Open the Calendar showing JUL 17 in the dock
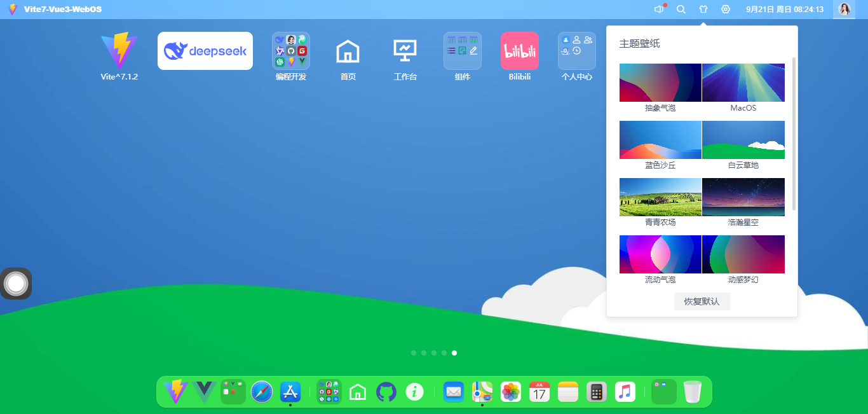Viewport: 868px width, 414px height. tap(539, 392)
